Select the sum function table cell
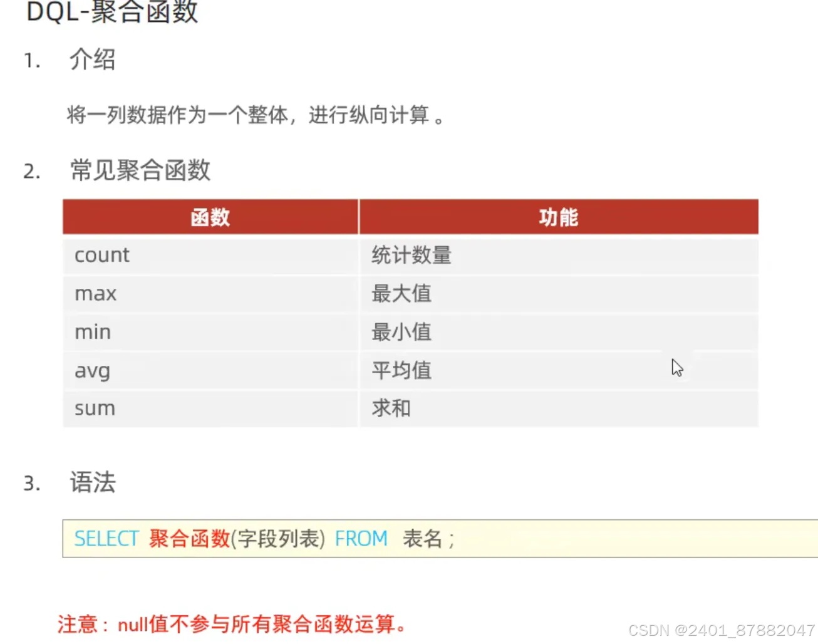 pos(95,408)
